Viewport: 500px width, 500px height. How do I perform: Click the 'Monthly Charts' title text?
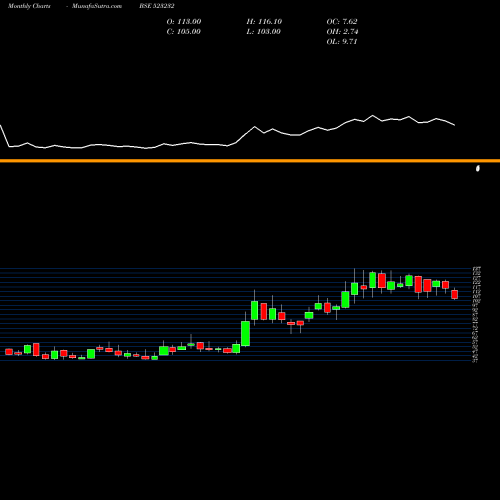29,6
